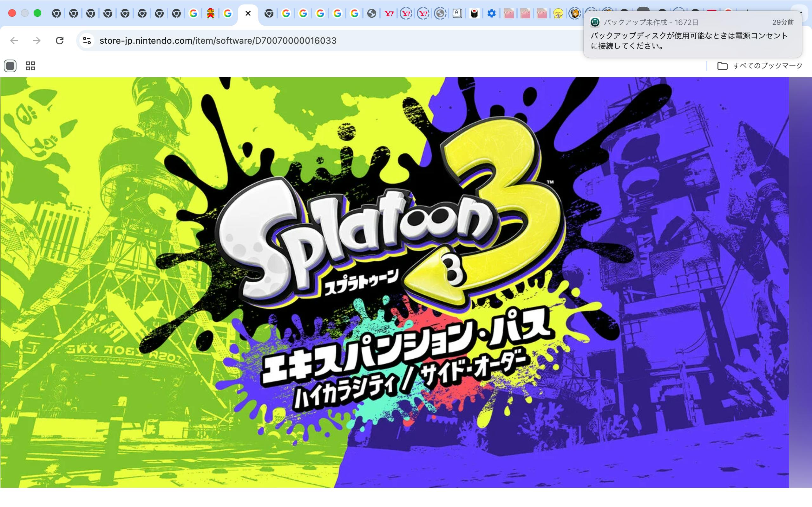Close the current active tab
The height and width of the screenshot is (507, 812).
[x=248, y=13]
